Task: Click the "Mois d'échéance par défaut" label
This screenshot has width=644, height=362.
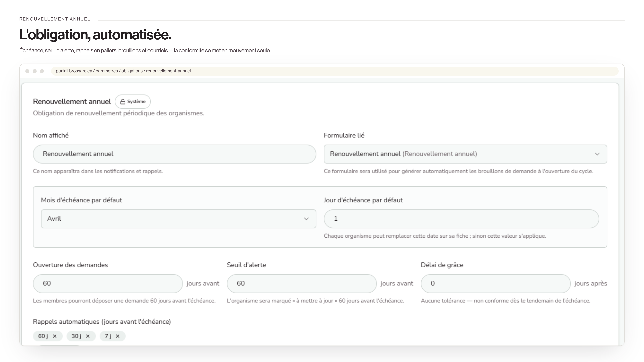Action: (x=81, y=200)
